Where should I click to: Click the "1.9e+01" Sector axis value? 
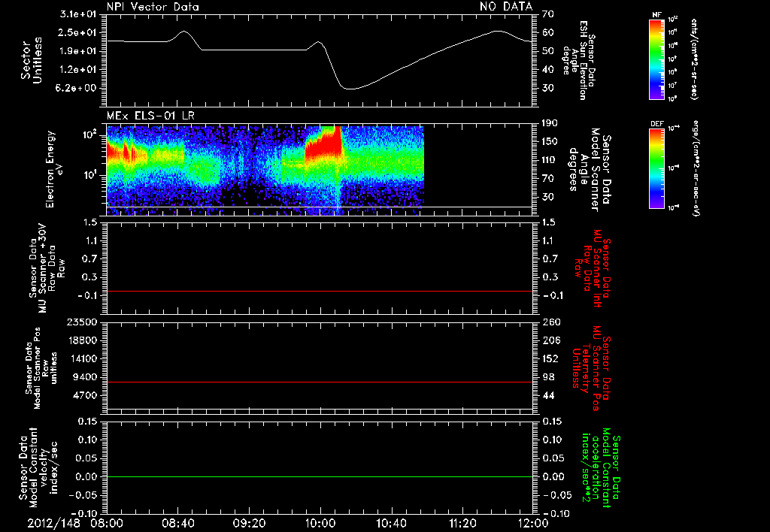(77, 51)
